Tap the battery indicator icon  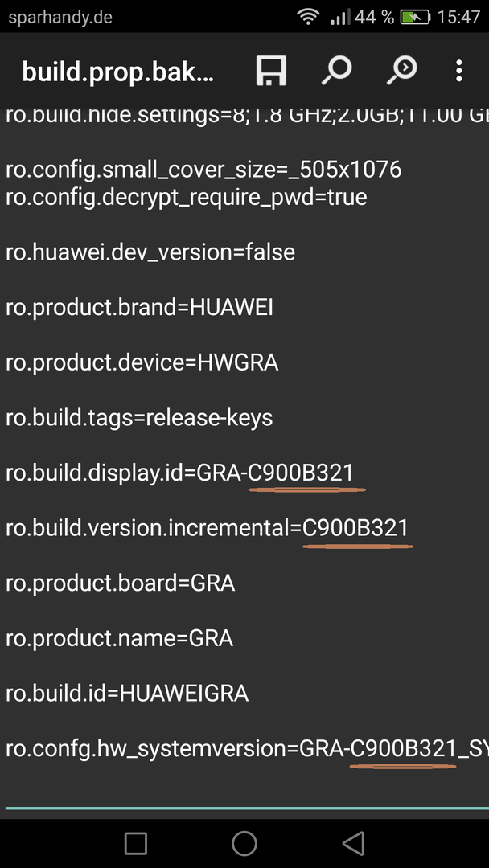coord(415,17)
